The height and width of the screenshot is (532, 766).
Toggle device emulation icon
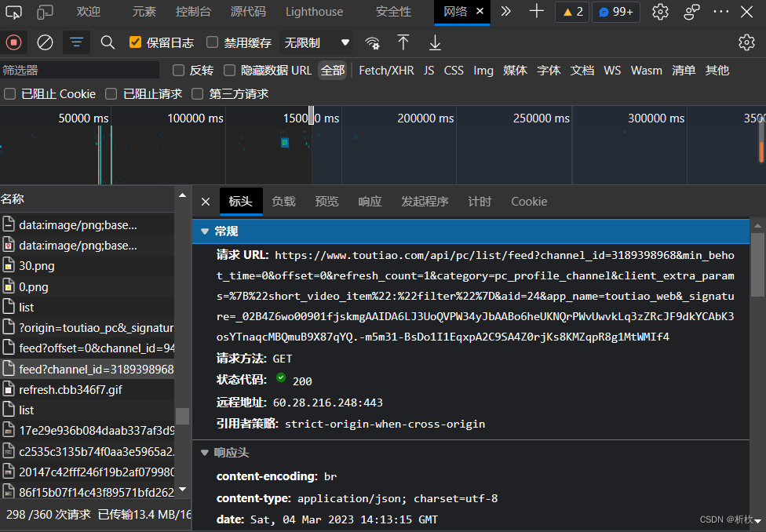[x=45, y=12]
